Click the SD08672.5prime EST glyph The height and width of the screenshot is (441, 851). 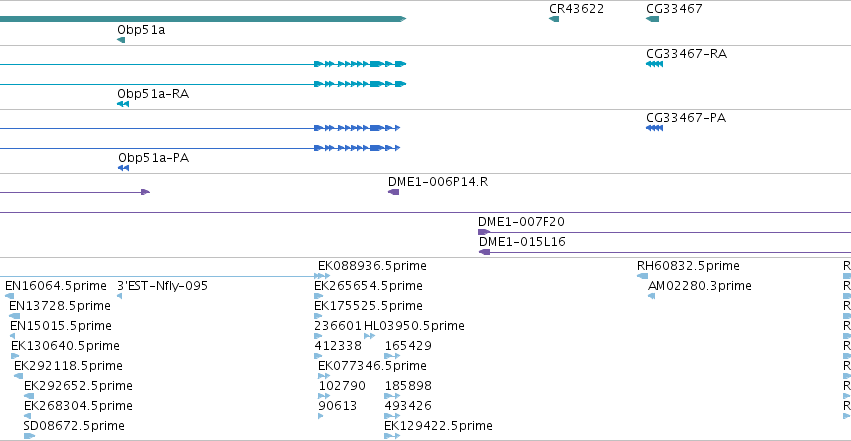click(29, 436)
